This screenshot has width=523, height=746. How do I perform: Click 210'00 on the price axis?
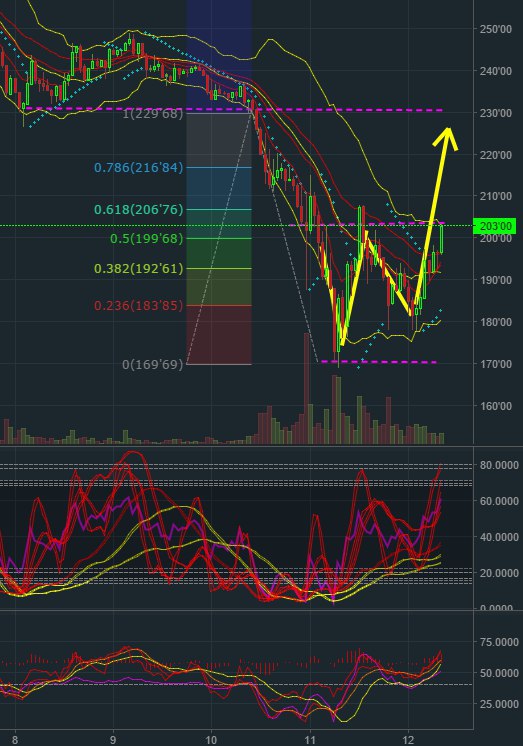(495, 196)
